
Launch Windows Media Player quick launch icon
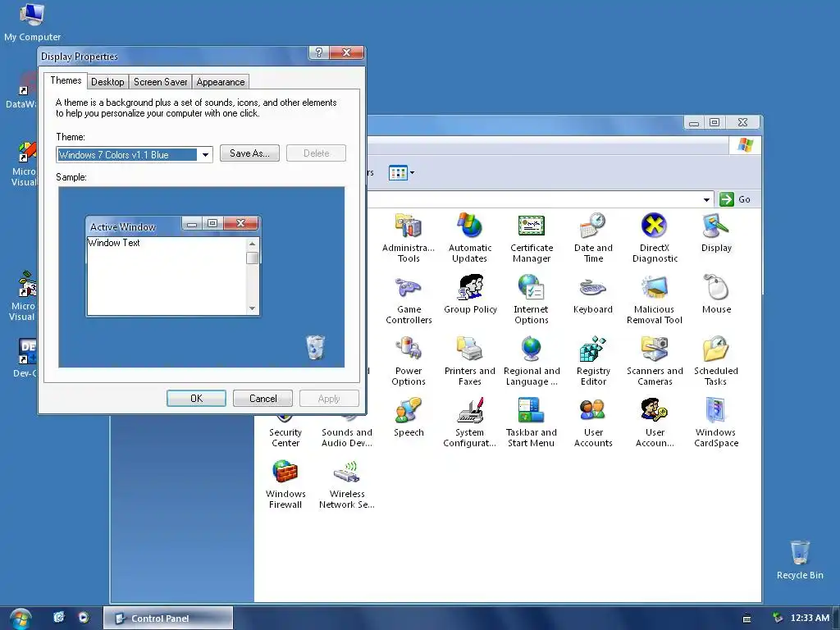point(84,618)
